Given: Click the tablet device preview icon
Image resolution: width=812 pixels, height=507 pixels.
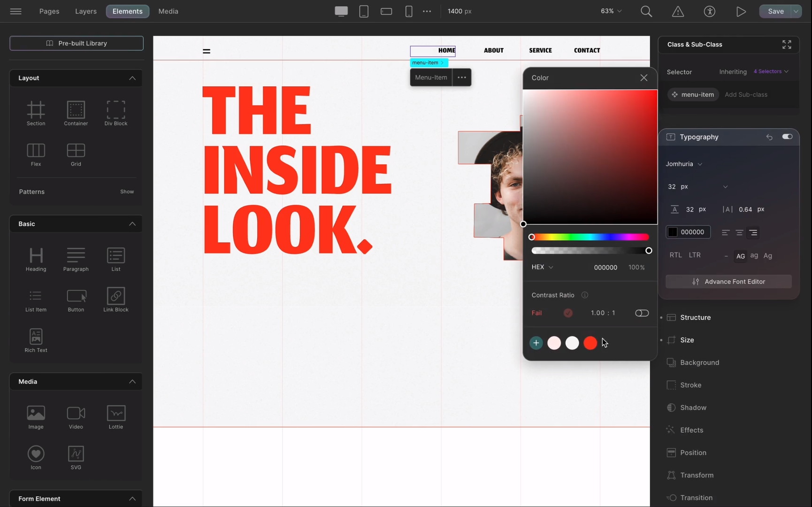Looking at the screenshot, I should pos(363,11).
